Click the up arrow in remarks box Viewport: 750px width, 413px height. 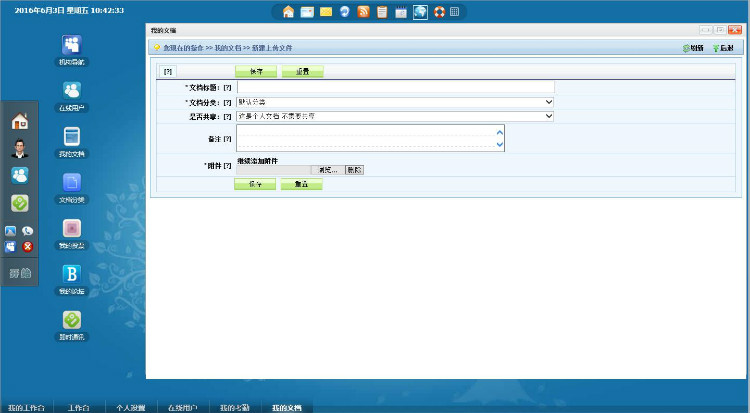pos(500,132)
